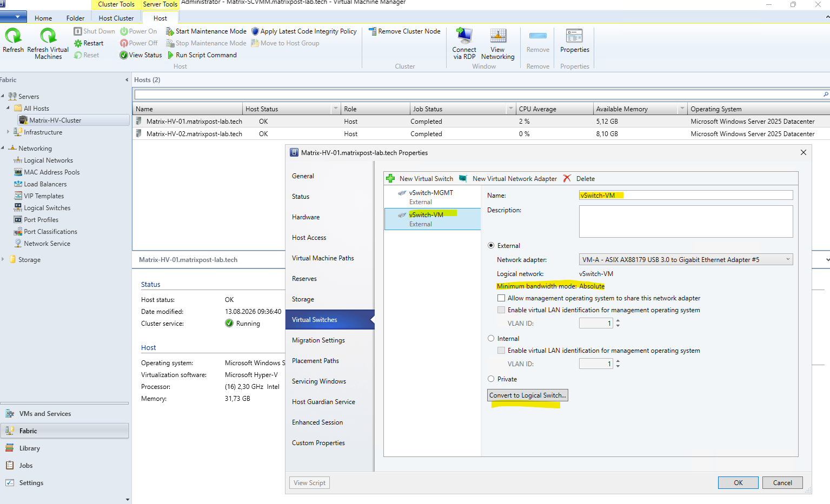Collapse the All Hosts node
This screenshot has width=830, height=504.
pos(8,108)
